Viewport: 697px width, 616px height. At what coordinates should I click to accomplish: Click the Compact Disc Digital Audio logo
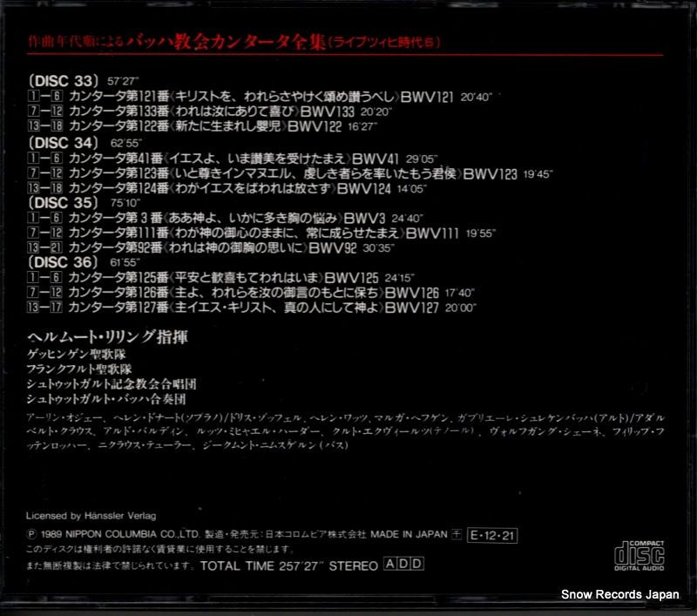(x=639, y=556)
